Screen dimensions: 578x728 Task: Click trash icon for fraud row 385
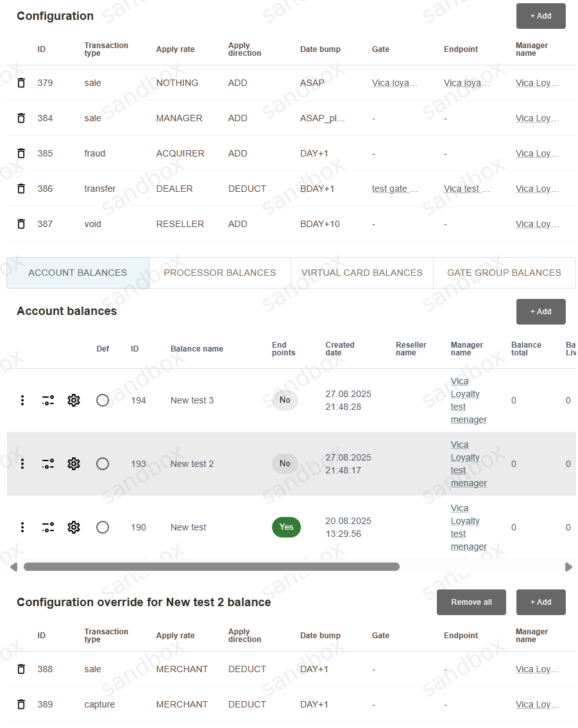pos(21,153)
